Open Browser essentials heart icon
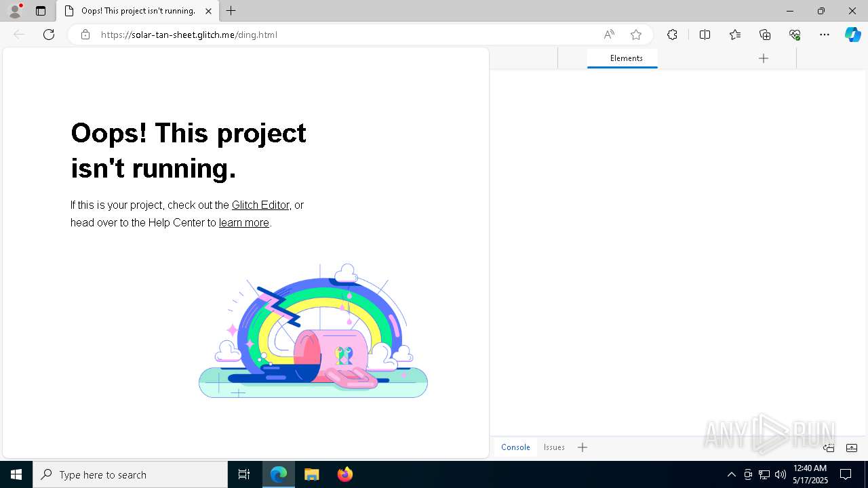The width and height of the screenshot is (868, 488). coord(795,35)
